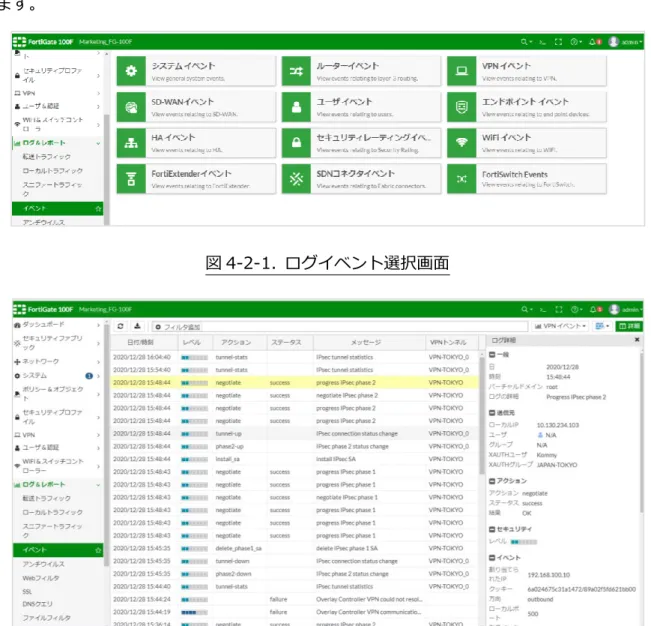Toggle favorite star on イベント in lower sidebar
Viewport: 651px width, 626px height.
pyautogui.click(x=98, y=550)
